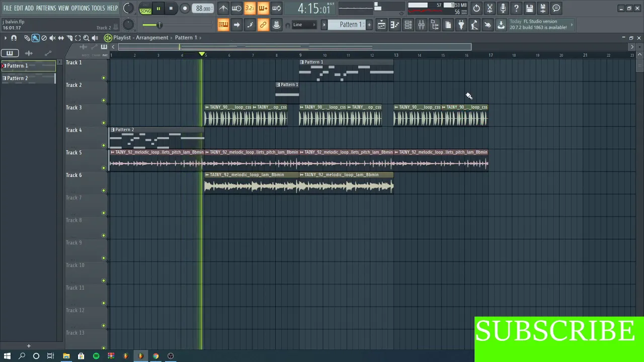Expand the Arrangement breadcrumb arrow
Image resolution: width=644 pixels, height=362 pixels.
tap(172, 38)
